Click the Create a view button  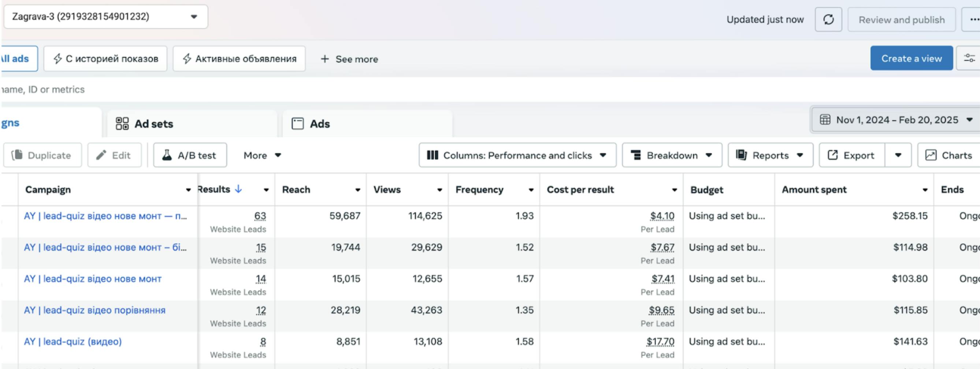(x=911, y=58)
